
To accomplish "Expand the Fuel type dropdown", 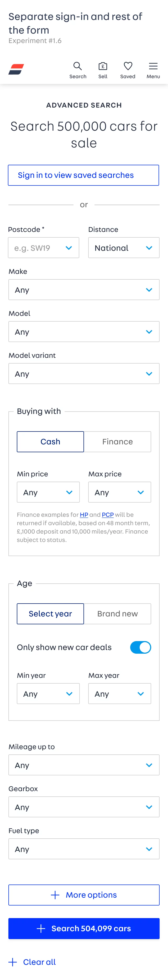I will [84, 849].
